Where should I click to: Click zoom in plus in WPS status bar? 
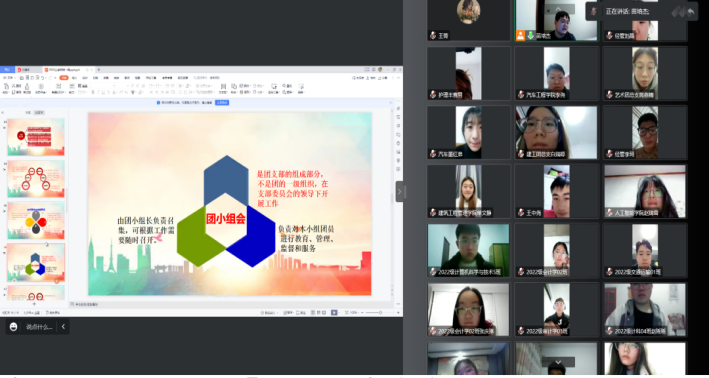[x=398, y=312]
